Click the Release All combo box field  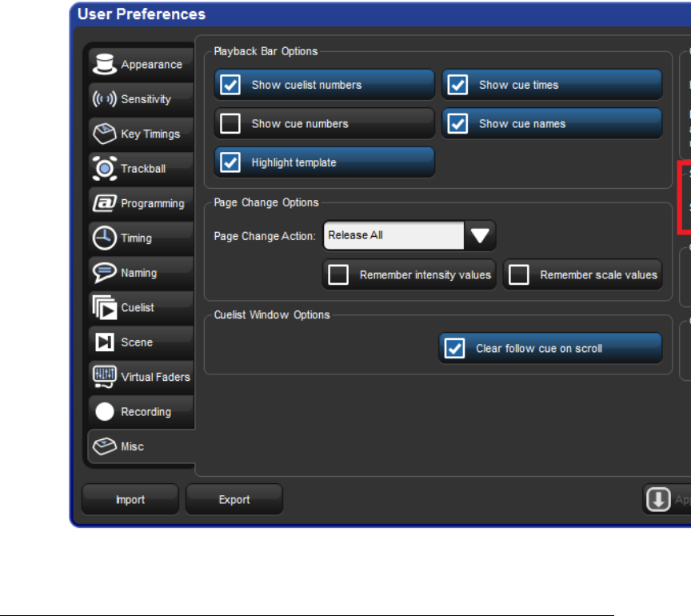(x=393, y=235)
